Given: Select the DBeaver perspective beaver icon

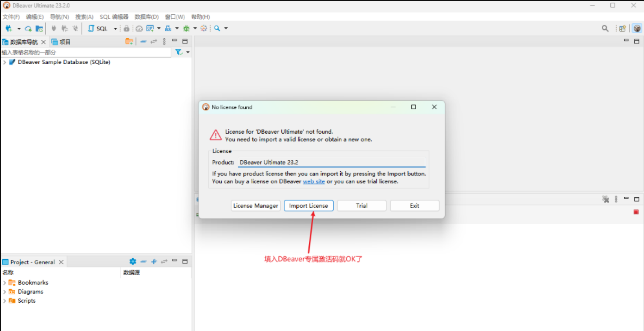Looking at the screenshot, I should (x=637, y=28).
